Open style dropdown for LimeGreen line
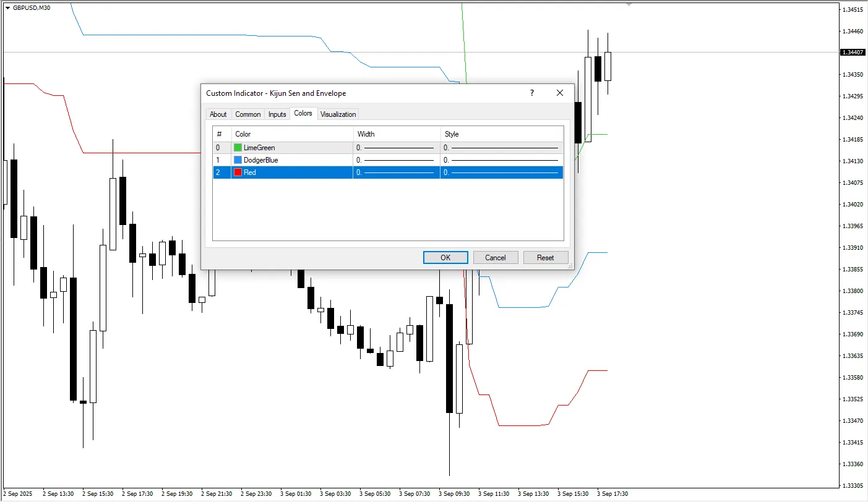The image size is (868, 502). (502, 148)
